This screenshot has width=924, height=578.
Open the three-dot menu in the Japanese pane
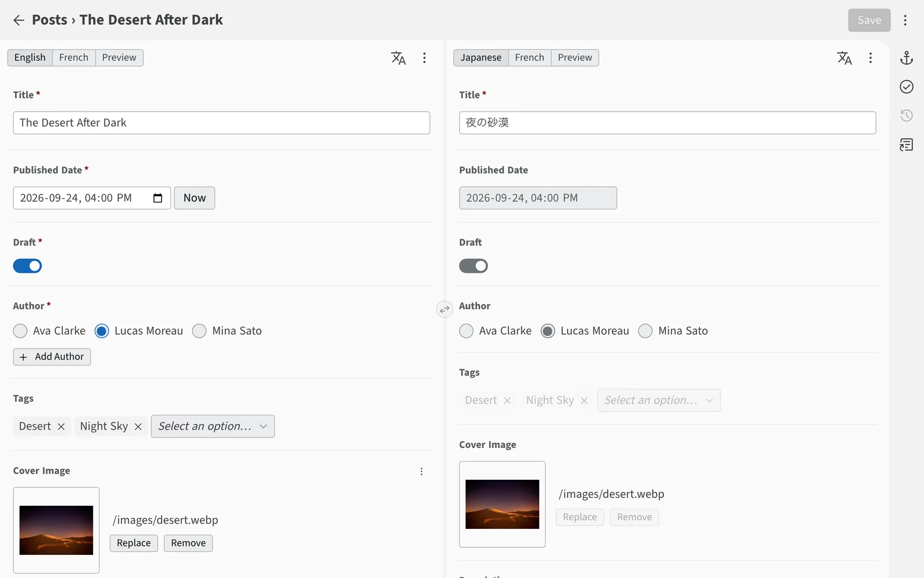[x=870, y=58]
